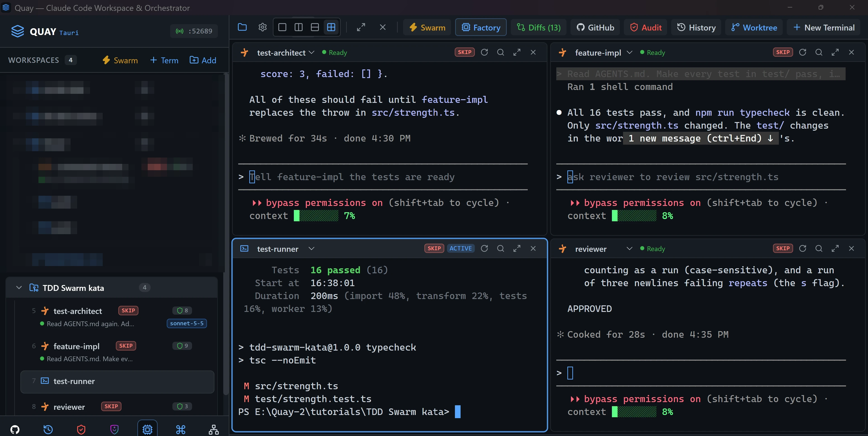Image resolution: width=868 pixels, height=436 pixels.
Task: Open feature-impl pane title dropdown
Action: (629, 52)
